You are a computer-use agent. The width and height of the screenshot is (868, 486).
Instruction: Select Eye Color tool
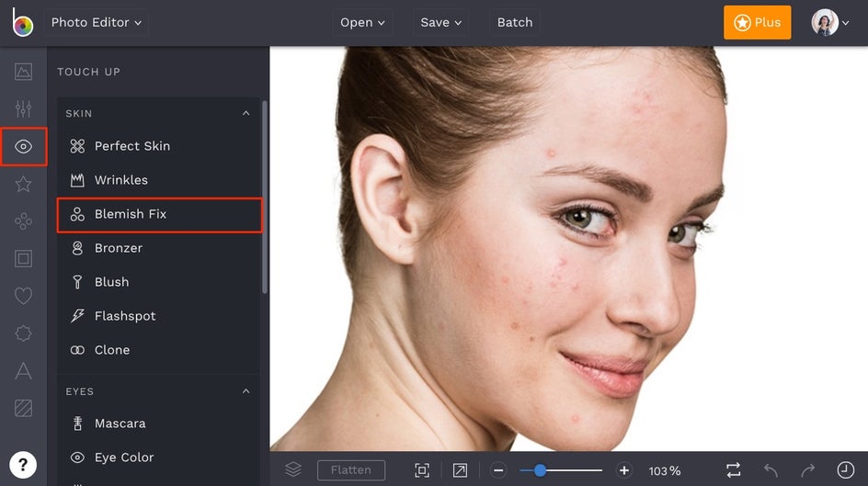159,458
